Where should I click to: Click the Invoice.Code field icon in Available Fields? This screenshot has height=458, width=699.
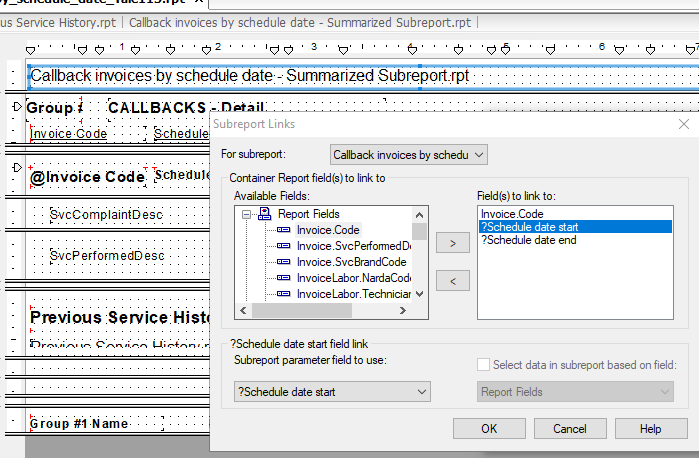(284, 230)
